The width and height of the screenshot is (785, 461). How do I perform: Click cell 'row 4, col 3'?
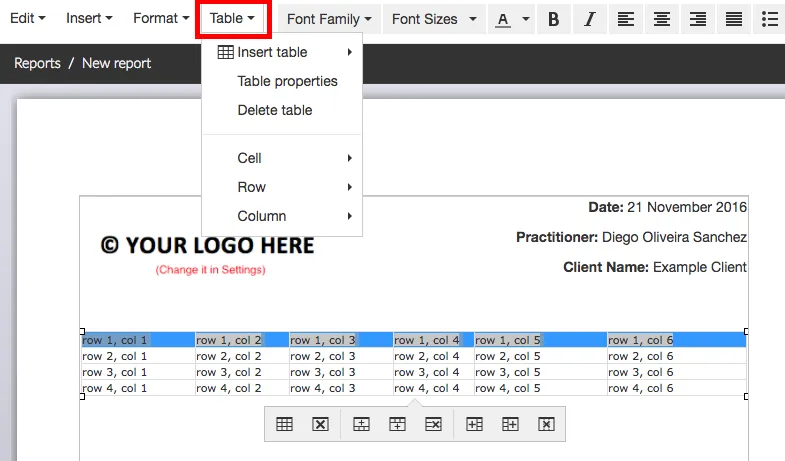(341, 388)
